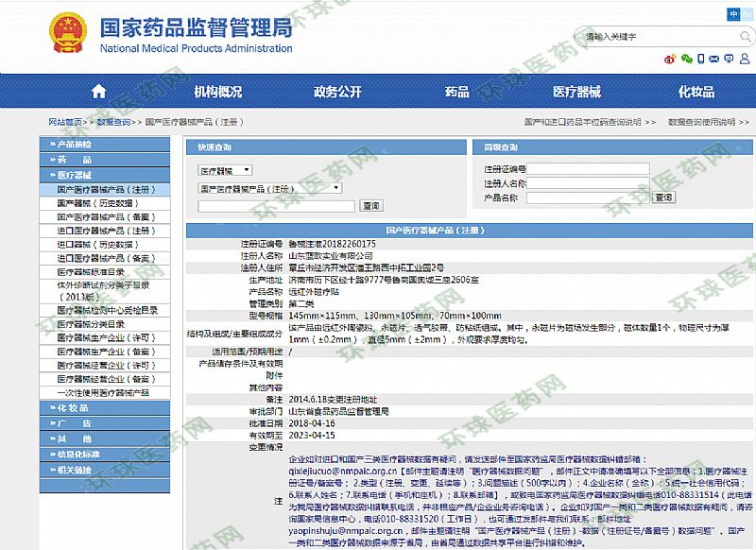
Task: Open the 医疗器械 category dropdown
Action: point(225,170)
